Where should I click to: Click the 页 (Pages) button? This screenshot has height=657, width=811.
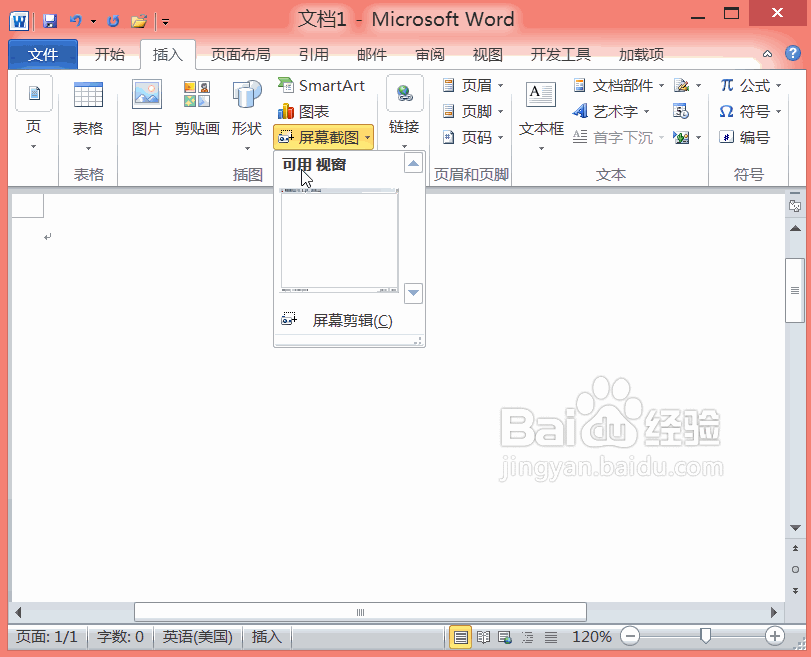click(x=34, y=114)
